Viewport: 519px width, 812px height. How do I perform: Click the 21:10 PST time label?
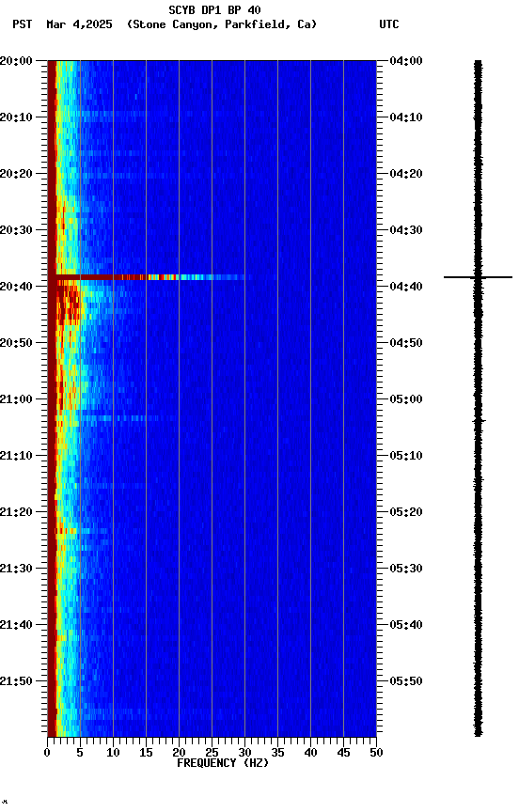click(x=16, y=456)
